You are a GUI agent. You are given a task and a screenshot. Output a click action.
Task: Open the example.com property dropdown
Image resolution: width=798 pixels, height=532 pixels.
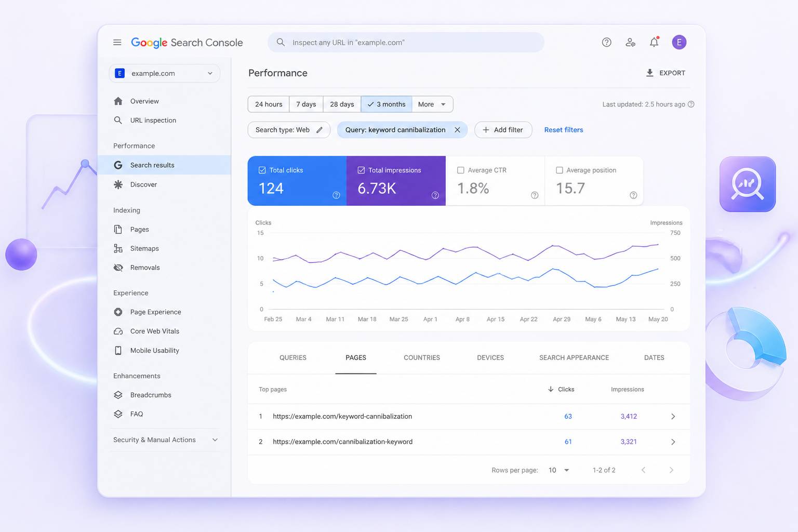[x=164, y=73]
